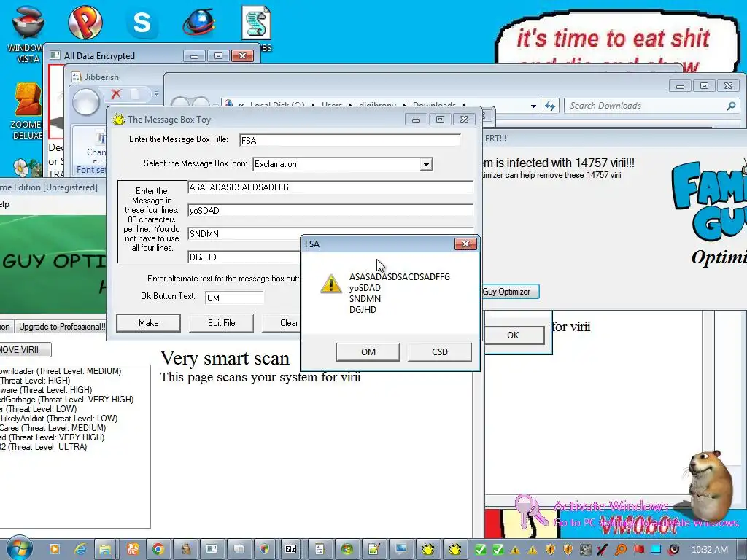The width and height of the screenshot is (747, 560).
Task: Select the 'Cares (Threat Level: MEDIUM)' entry
Action: [x=53, y=428]
